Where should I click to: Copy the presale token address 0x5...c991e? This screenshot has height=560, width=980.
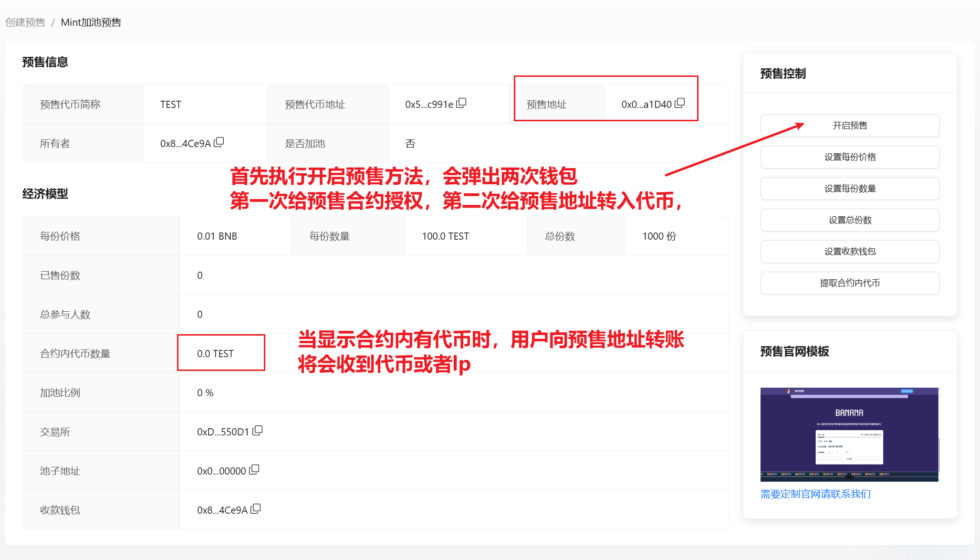(x=461, y=103)
